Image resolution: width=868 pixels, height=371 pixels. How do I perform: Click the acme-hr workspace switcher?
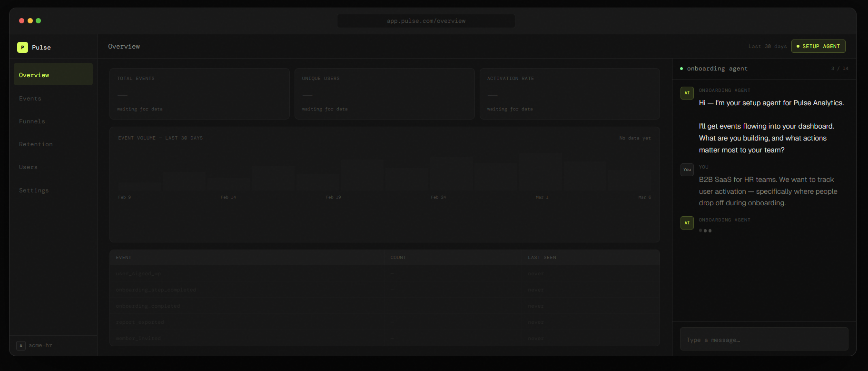(53, 346)
